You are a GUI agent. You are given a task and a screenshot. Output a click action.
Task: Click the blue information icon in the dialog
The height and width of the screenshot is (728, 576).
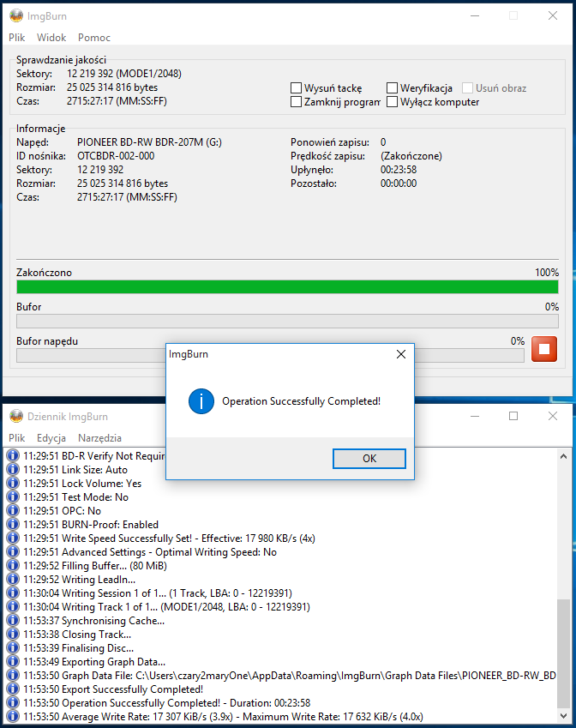click(201, 401)
